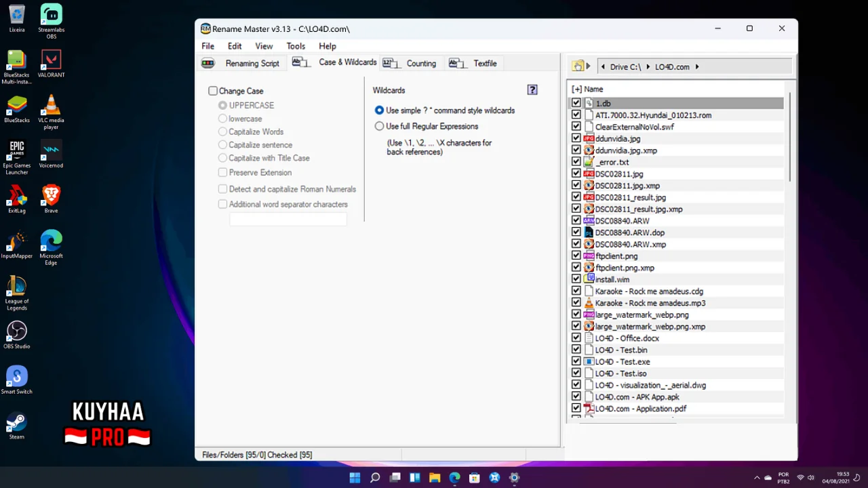Screen dimensions: 868x488
Task: Open Voicemod desktop shortcut
Action: [52, 155]
